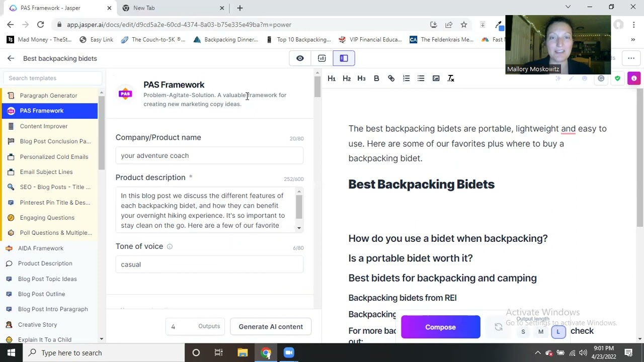
Task: Open the Blog Post Topic Ideas template
Action: click(49, 279)
